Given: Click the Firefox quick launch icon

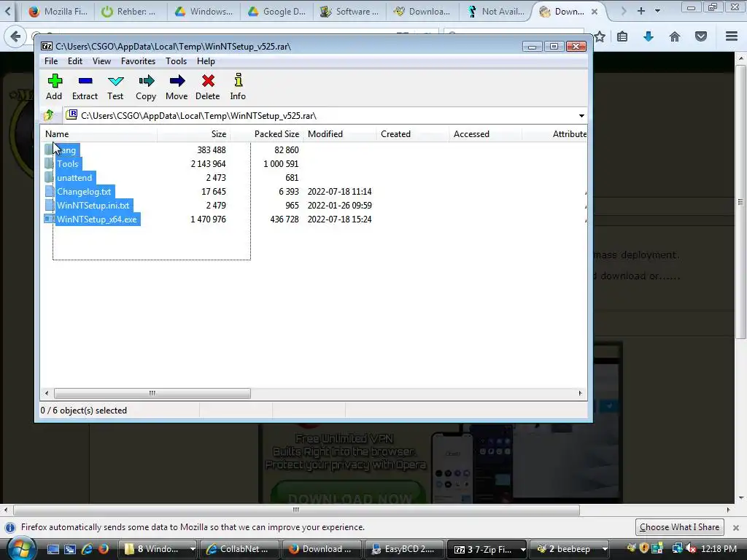Looking at the screenshot, I should pyautogui.click(x=103, y=549).
